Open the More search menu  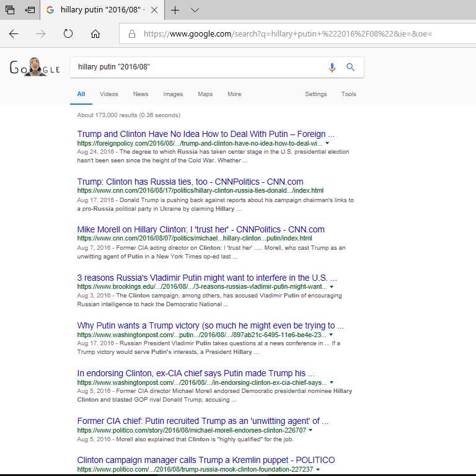234,94
